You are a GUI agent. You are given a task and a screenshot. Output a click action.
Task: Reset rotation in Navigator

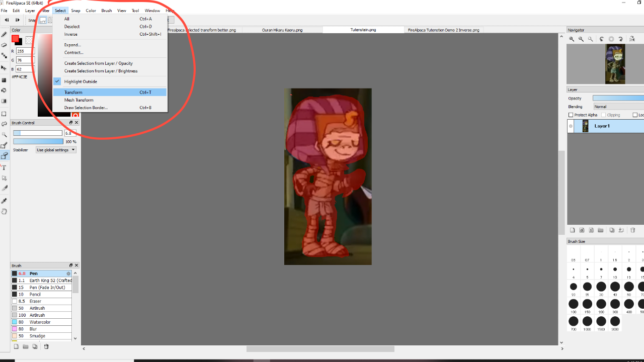point(611,39)
